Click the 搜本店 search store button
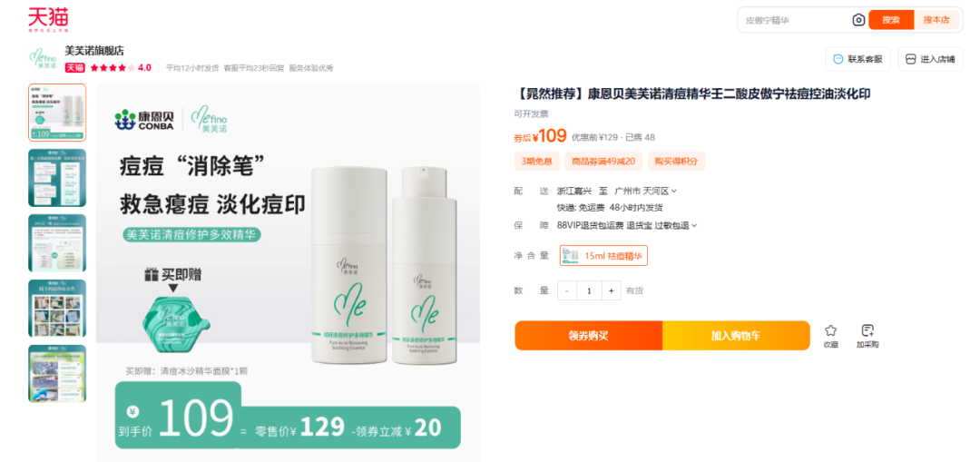The width and height of the screenshot is (980, 462). [936, 20]
